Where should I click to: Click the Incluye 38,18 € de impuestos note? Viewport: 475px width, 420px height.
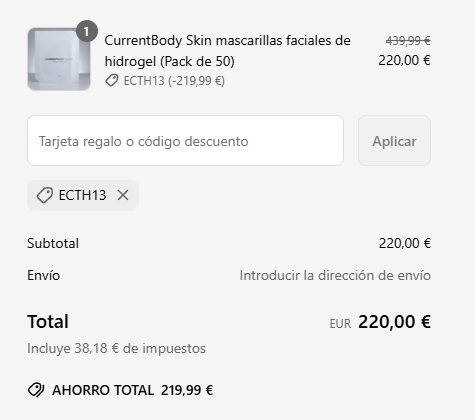click(x=116, y=348)
